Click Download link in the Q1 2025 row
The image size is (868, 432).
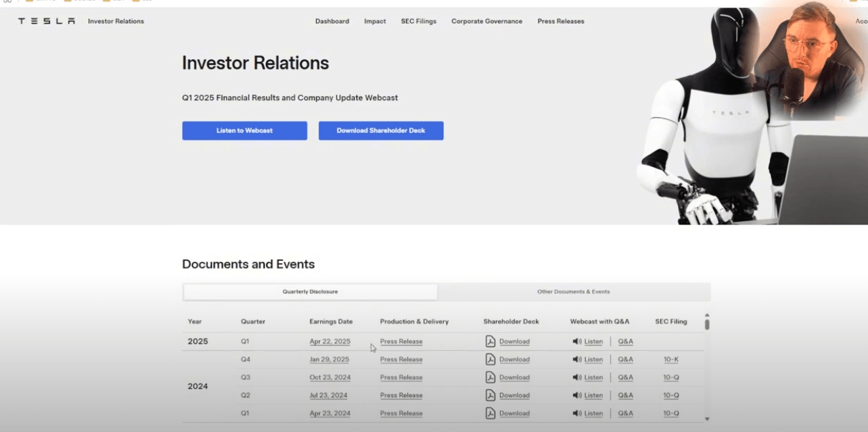514,341
